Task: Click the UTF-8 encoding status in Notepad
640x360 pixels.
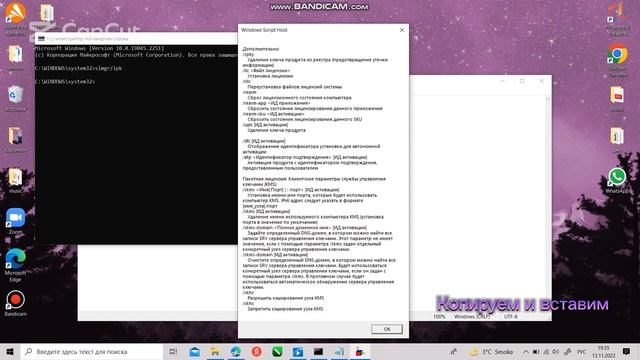Action: coord(511,316)
